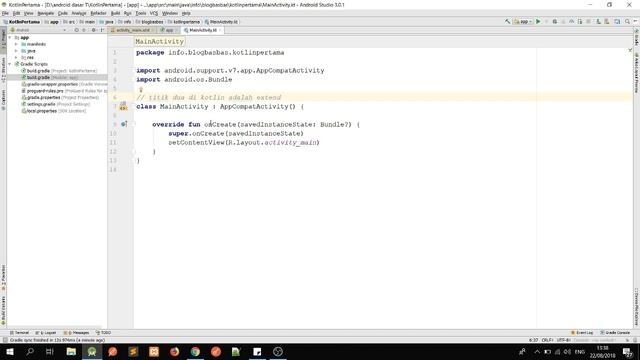
Task: Open the Search Everywhere magnifier icon
Action: coord(627,22)
